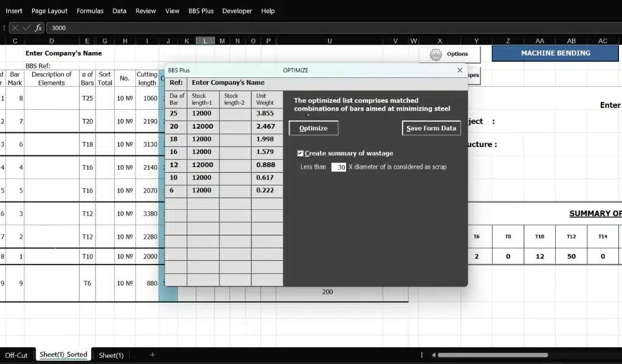Click the formula bar cancel X icon
622x364 pixels.
click(15, 28)
